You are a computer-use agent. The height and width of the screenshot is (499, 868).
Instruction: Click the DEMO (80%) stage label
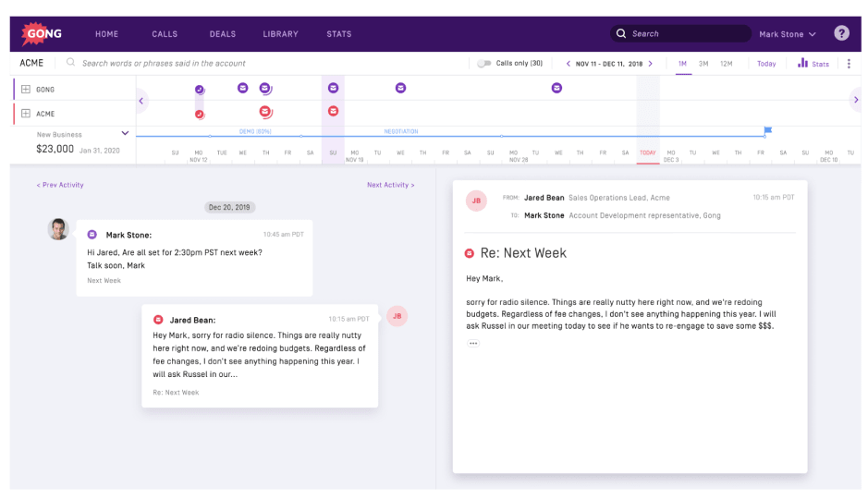click(255, 131)
